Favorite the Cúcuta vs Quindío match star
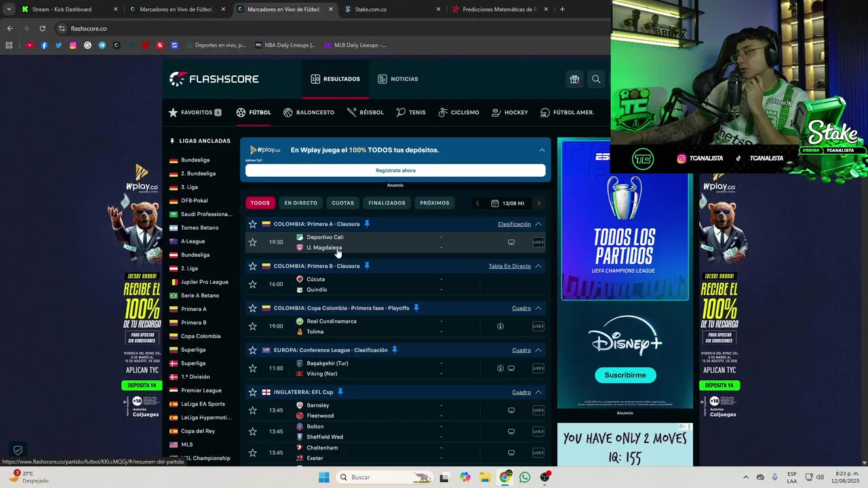This screenshot has height=488, width=868. (x=253, y=284)
